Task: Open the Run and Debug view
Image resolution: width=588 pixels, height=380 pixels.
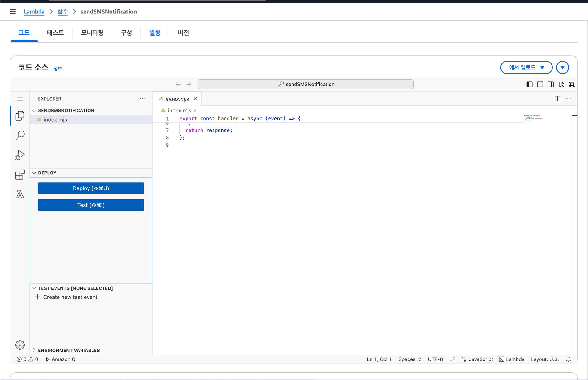Action: pyautogui.click(x=20, y=155)
